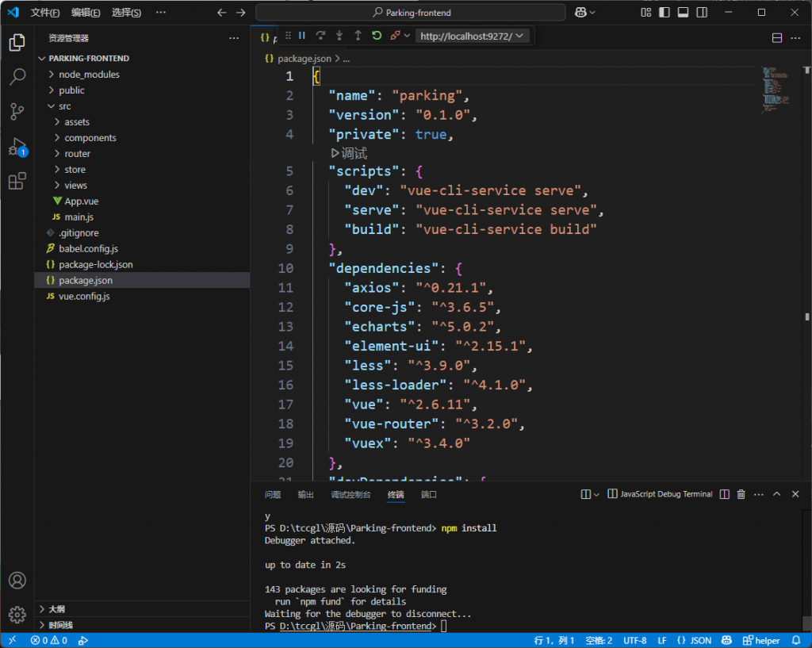Split the editor layout icon
Viewport: 812px width, 648px height.
[x=777, y=38]
